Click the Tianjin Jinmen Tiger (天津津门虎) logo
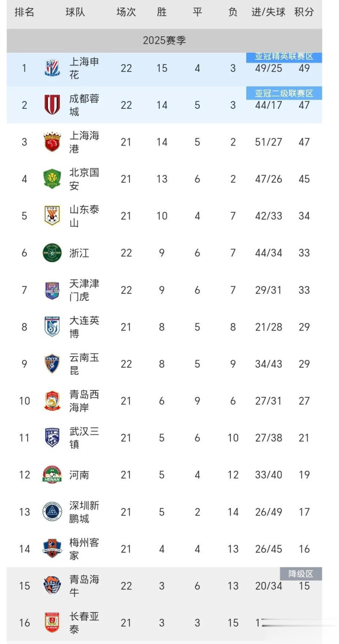 click(52, 290)
